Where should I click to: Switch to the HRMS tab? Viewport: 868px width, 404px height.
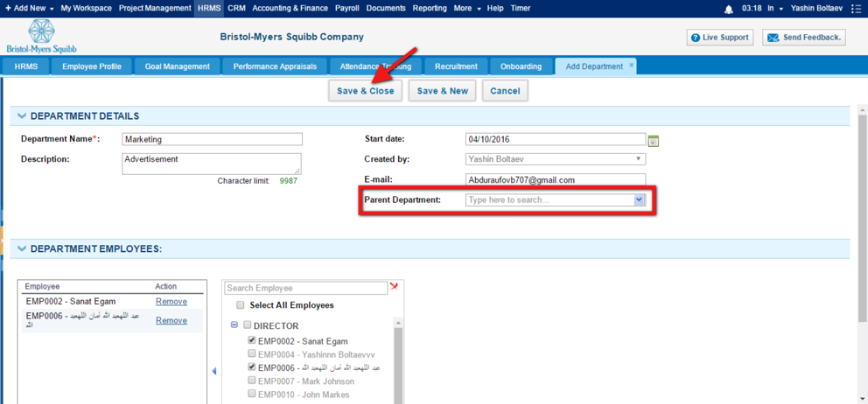pyautogui.click(x=26, y=67)
